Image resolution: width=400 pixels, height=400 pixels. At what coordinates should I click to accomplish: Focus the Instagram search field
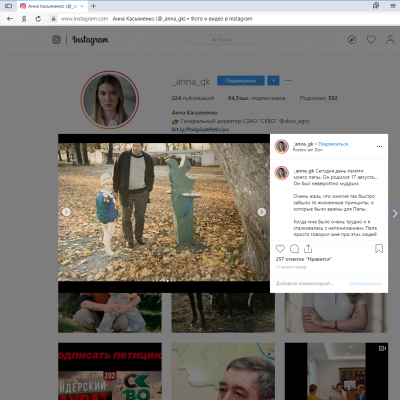(223, 40)
